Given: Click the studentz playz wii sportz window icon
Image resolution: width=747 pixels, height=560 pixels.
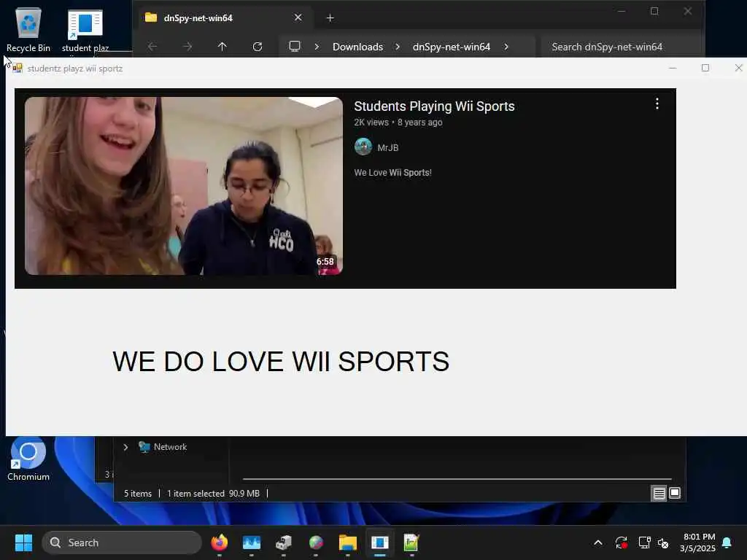Looking at the screenshot, I should pos(18,68).
